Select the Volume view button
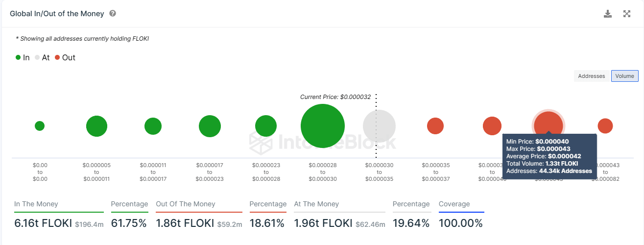Image resolution: width=644 pixels, height=245 pixels. click(x=624, y=76)
